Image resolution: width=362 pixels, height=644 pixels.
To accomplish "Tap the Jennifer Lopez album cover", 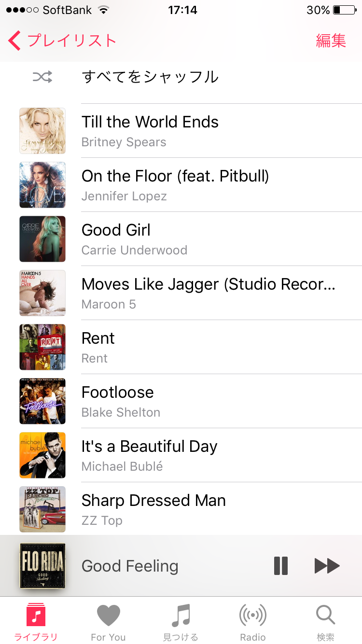I will click(42, 185).
